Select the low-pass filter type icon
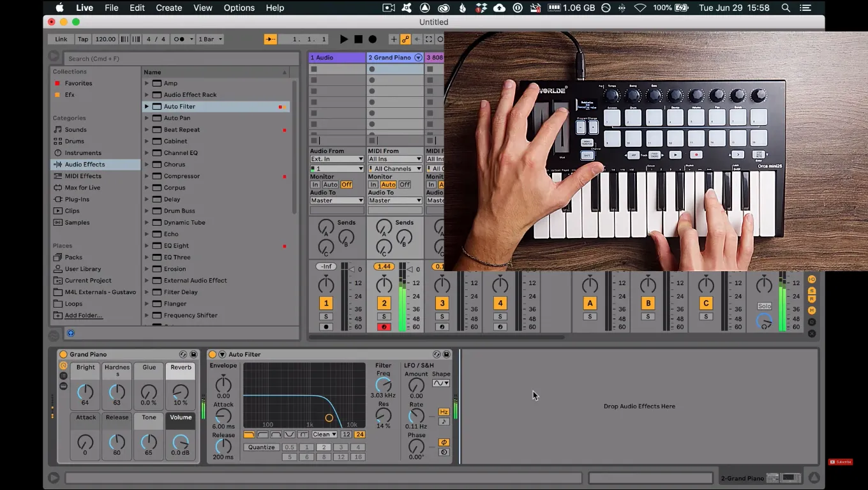The height and width of the screenshot is (490, 868). [x=249, y=434]
